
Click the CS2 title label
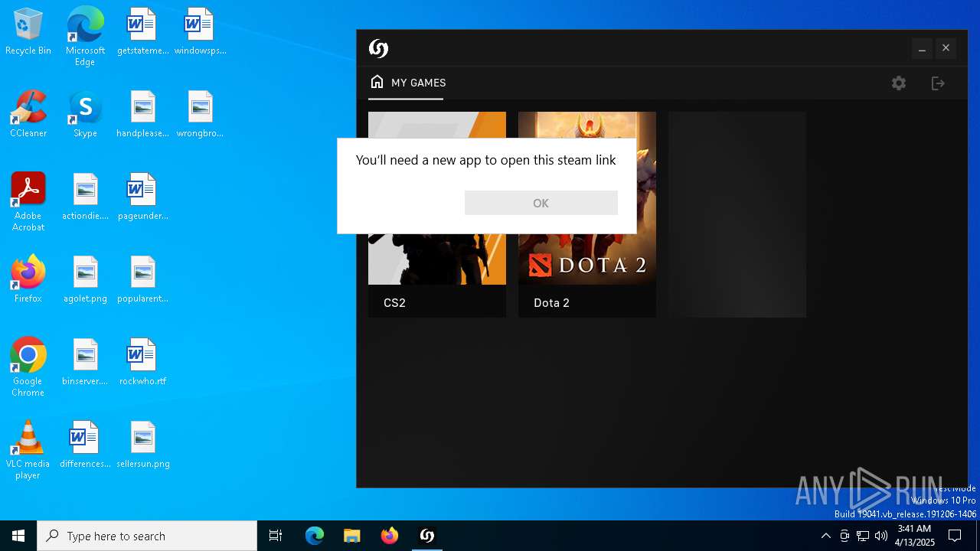click(394, 302)
